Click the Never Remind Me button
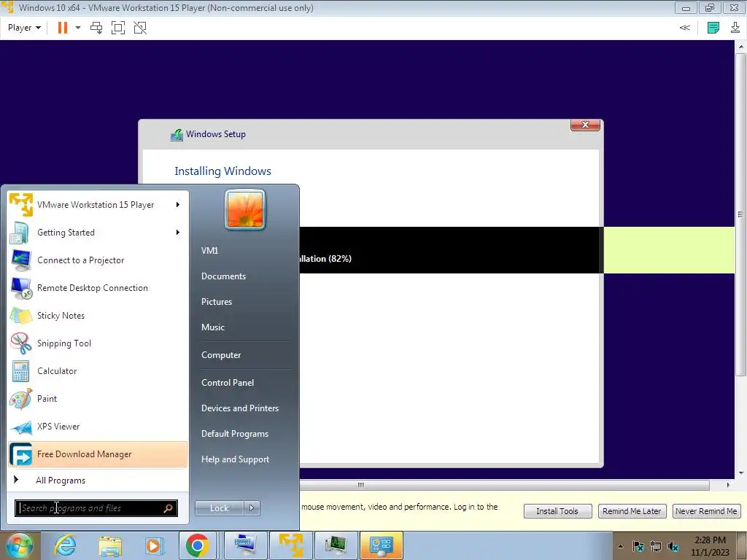747x560 pixels. (x=706, y=511)
